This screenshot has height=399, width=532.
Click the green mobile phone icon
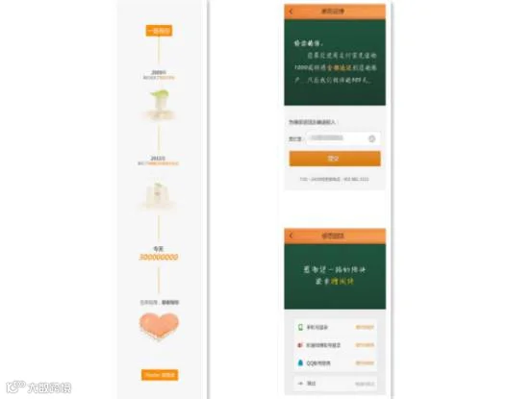pos(300,327)
